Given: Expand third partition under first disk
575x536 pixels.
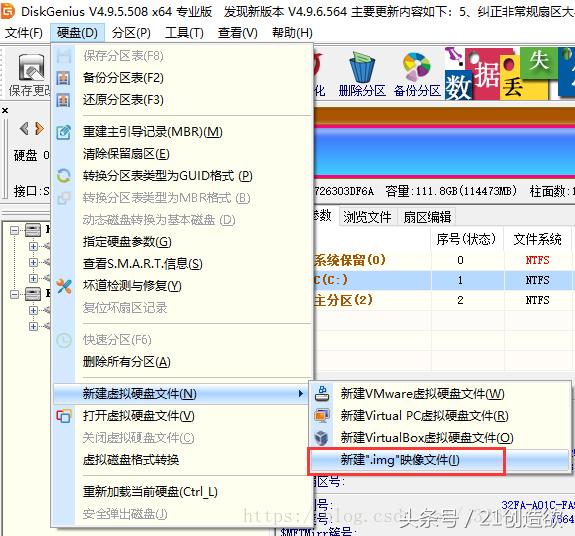Looking at the screenshot, I should tap(33, 278).
